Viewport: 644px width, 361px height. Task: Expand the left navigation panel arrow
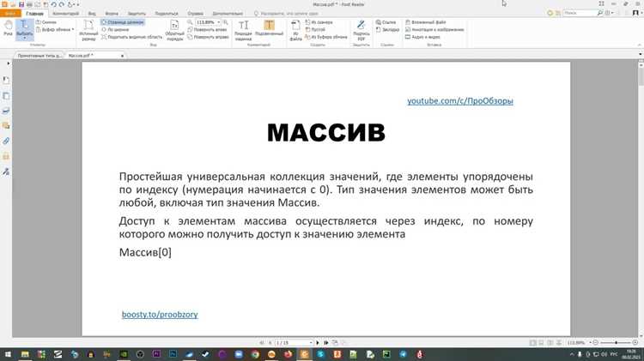tap(8, 63)
